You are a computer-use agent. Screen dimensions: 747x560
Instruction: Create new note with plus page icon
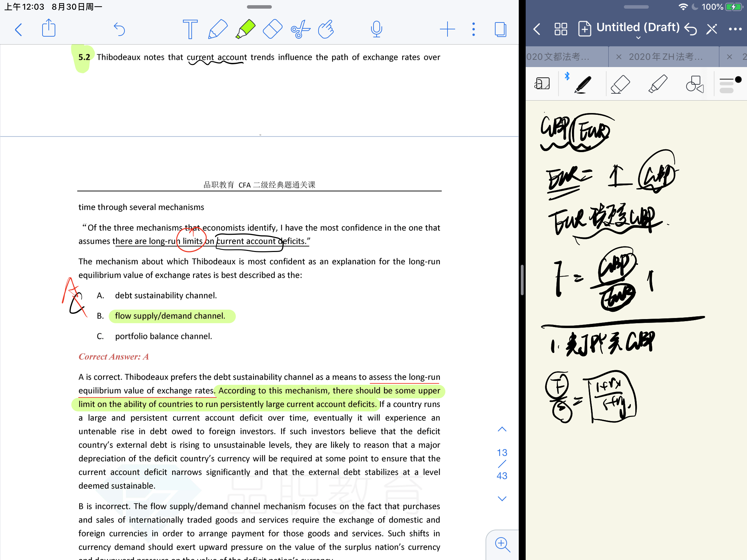coord(584,29)
